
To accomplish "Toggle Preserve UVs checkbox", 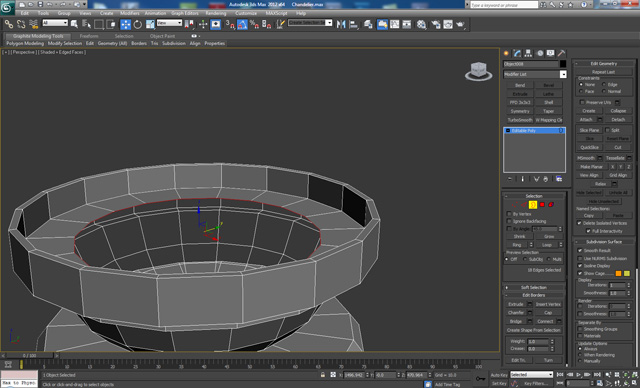I will [582, 102].
